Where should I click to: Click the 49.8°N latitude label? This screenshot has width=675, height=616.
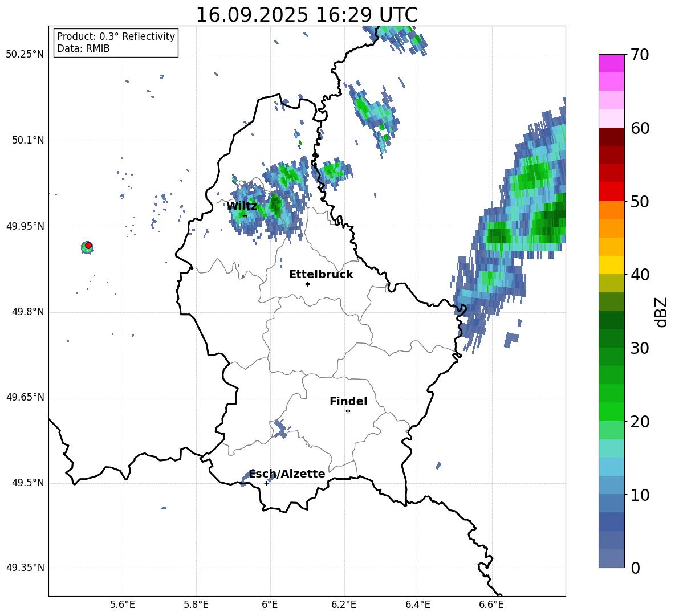(x=27, y=312)
